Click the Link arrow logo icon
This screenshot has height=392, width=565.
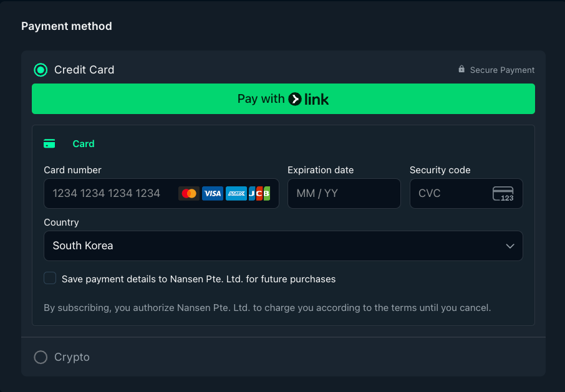point(295,99)
